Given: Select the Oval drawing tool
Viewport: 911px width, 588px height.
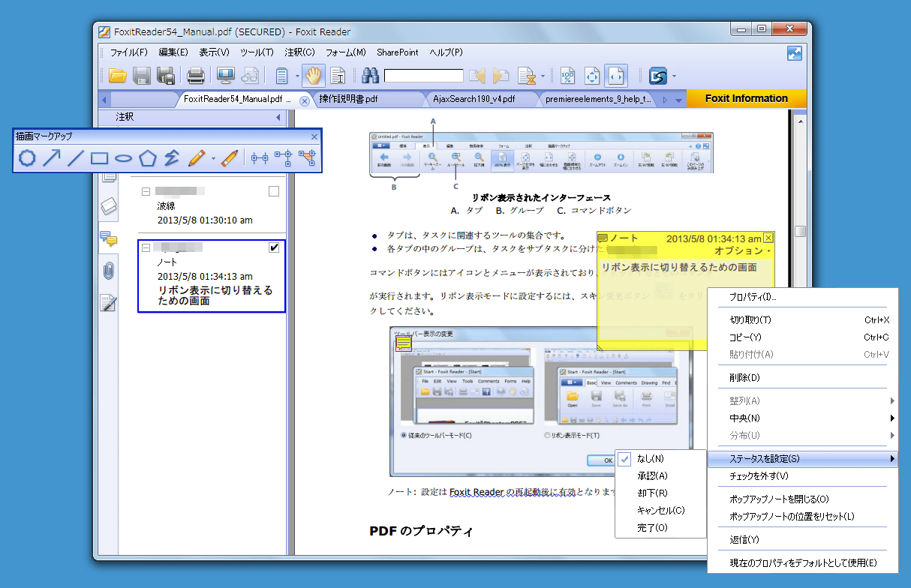Looking at the screenshot, I should click(x=124, y=158).
